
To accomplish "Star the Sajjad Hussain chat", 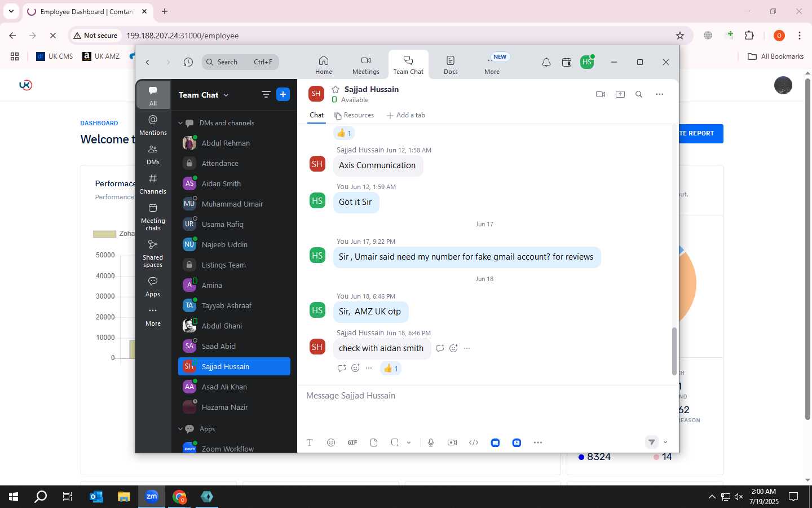I will tap(336, 89).
